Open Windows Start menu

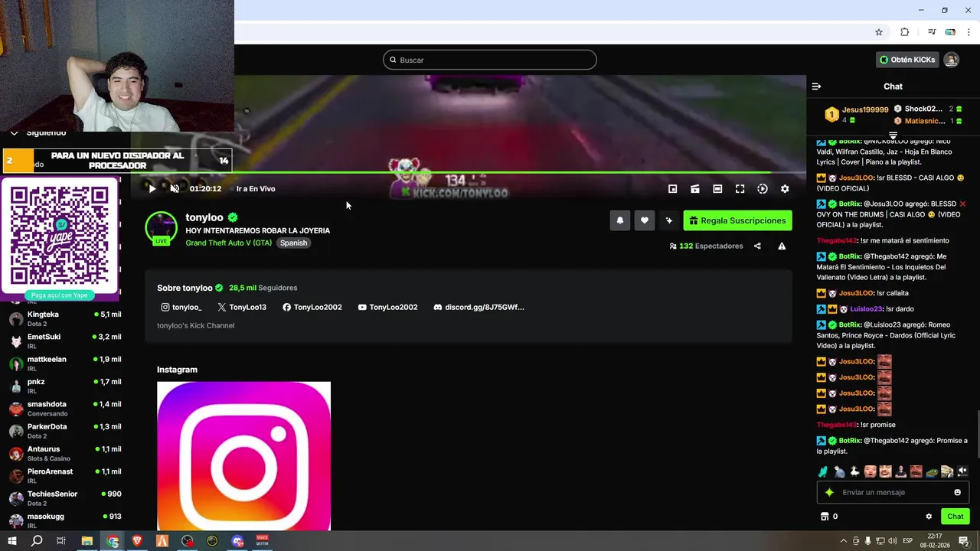coord(12,541)
